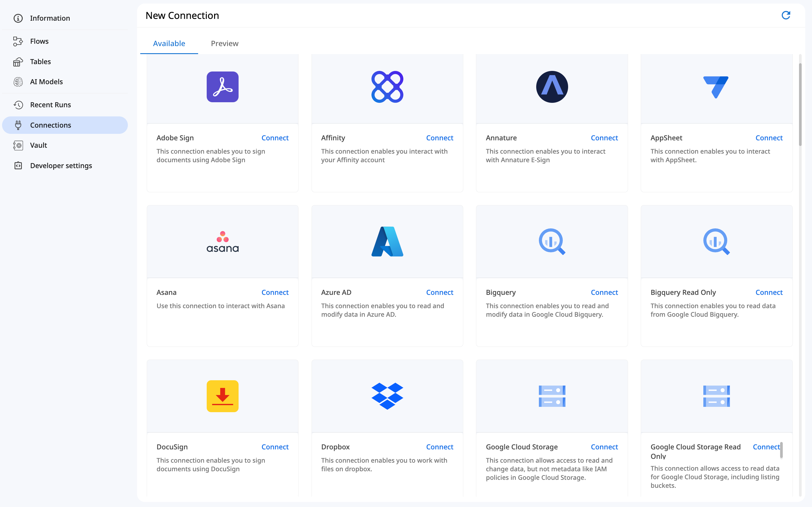This screenshot has width=812, height=507.
Task: Select the Available tab
Action: tap(169, 43)
